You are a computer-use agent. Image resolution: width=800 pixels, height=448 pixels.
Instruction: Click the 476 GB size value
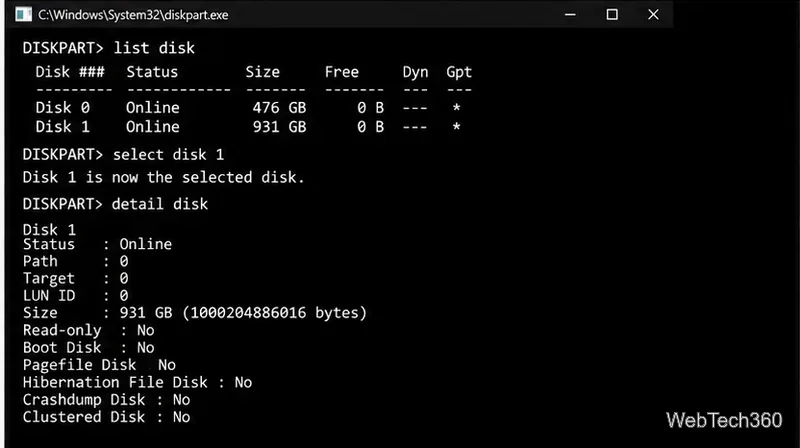279,108
